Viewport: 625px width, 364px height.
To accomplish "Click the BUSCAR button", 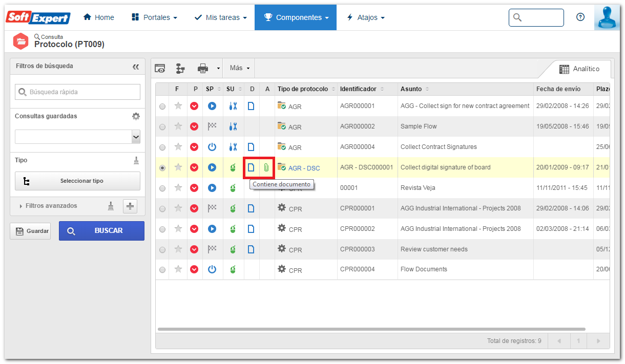I will pyautogui.click(x=101, y=231).
